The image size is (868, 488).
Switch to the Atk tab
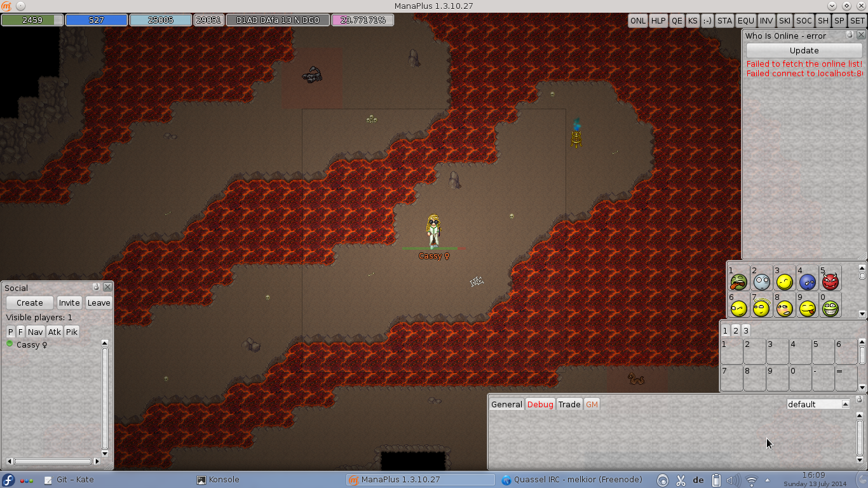(55, 332)
